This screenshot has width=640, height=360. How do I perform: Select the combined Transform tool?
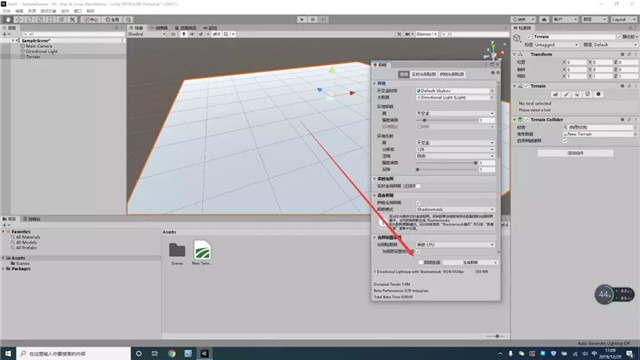click(62, 20)
